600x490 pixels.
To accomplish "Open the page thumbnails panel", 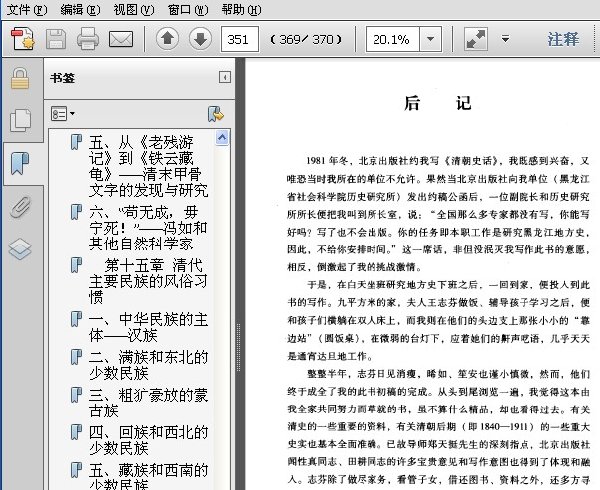I will [x=20, y=120].
